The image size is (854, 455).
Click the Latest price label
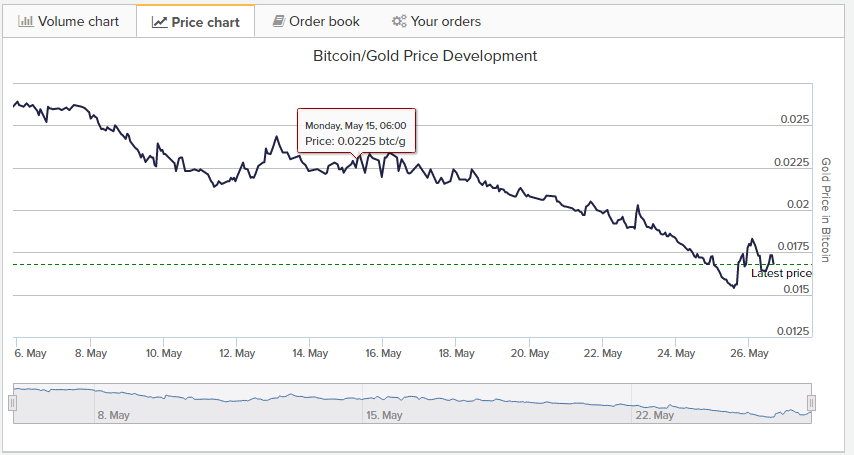pyautogui.click(x=781, y=274)
